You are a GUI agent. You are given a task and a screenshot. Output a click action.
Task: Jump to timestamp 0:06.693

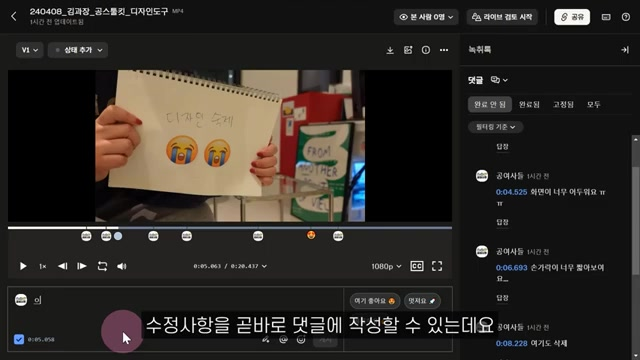(511, 268)
